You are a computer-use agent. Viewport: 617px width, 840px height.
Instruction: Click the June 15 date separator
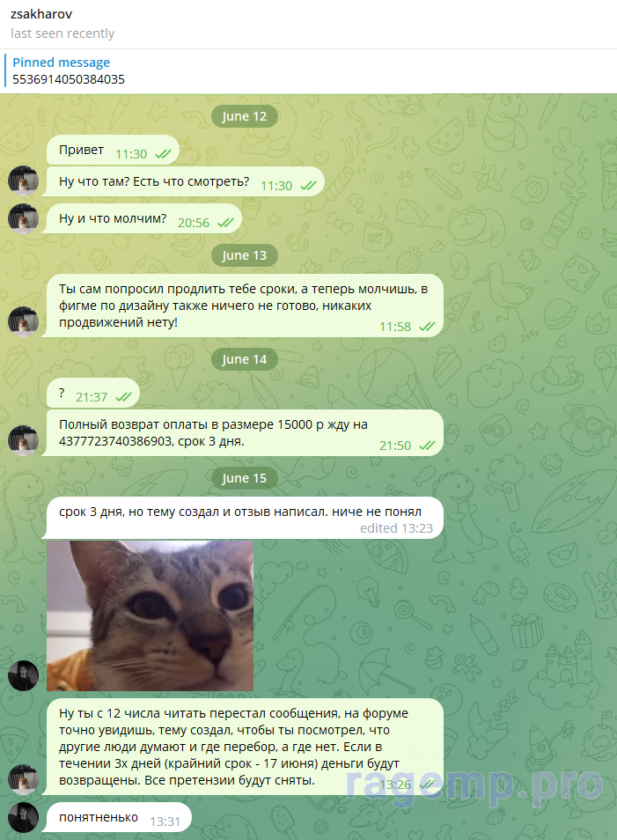(244, 478)
